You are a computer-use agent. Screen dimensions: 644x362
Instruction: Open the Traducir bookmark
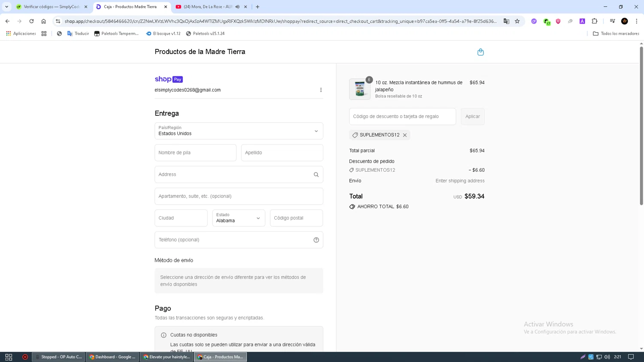point(78,33)
